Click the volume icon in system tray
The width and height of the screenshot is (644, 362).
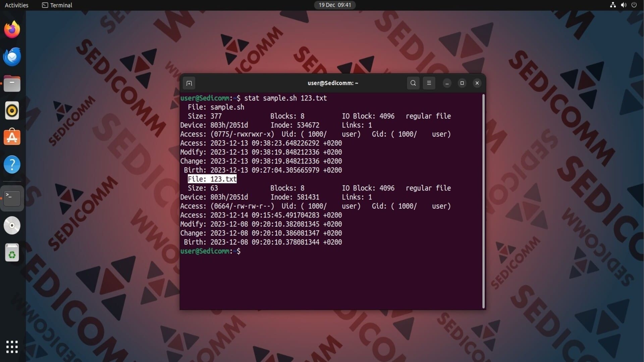[624, 5]
